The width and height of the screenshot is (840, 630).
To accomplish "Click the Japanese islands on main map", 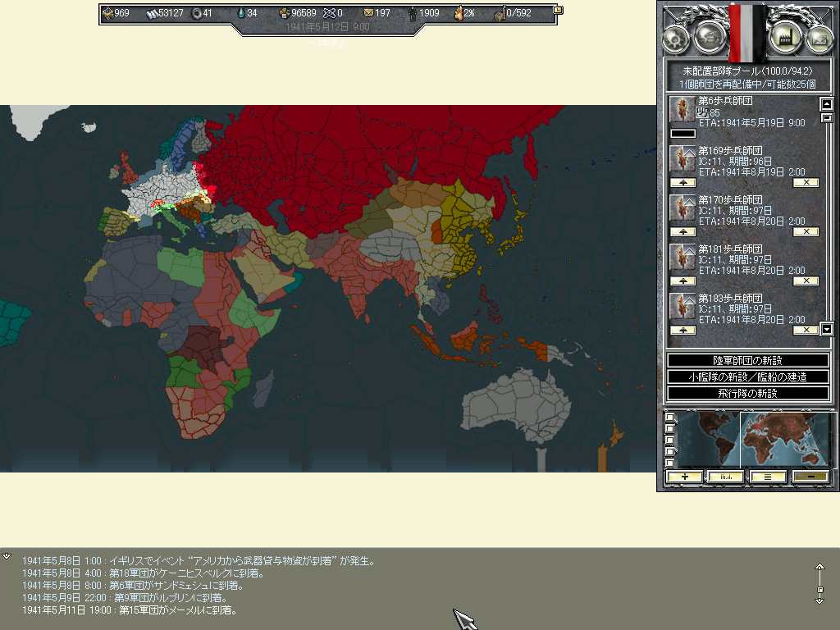I will tap(512, 239).
